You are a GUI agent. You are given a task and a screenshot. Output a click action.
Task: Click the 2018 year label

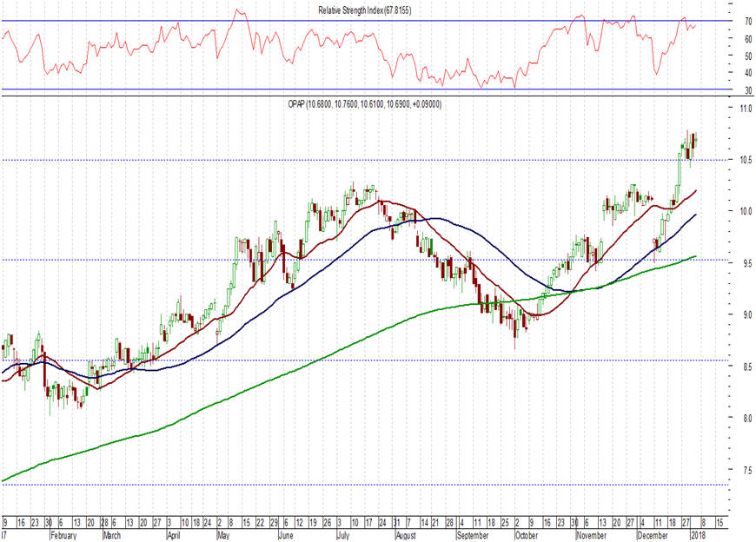point(698,535)
